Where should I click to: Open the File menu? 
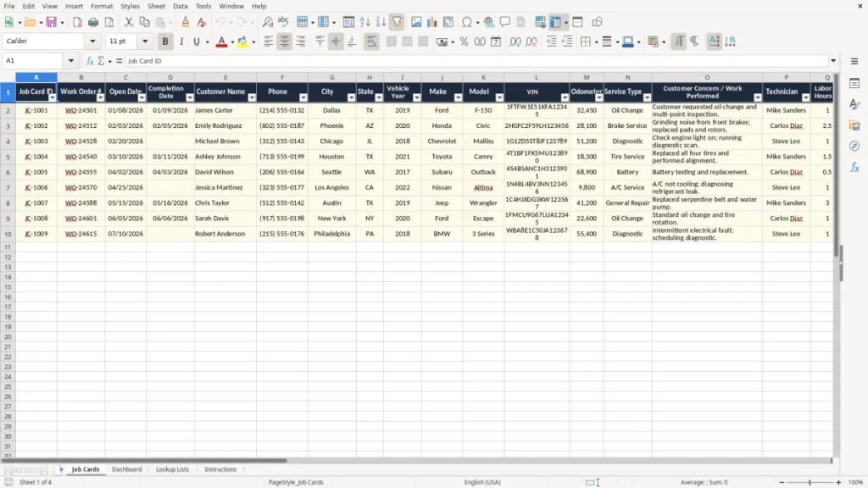click(x=9, y=6)
